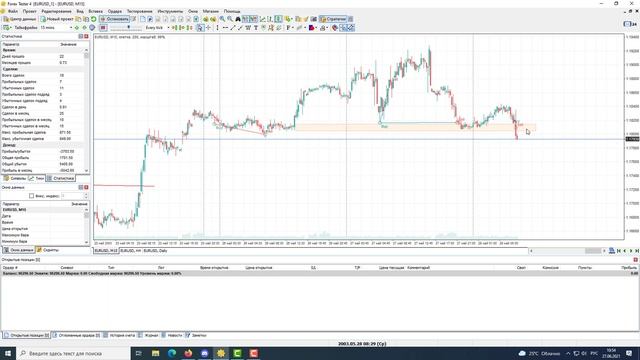
Task: Select the trend line drawing tool
Action: 233,28
